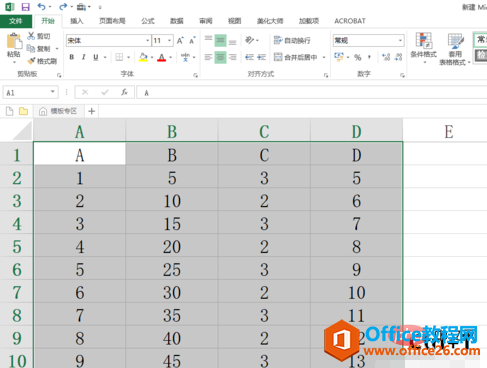Click the Save icon in quick access toolbar

coord(25,7)
